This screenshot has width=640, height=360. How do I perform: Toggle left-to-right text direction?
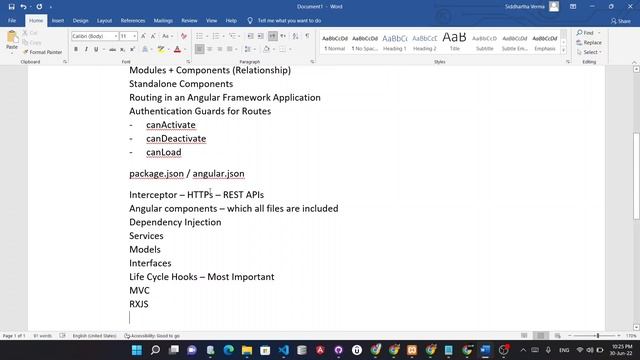point(273,36)
